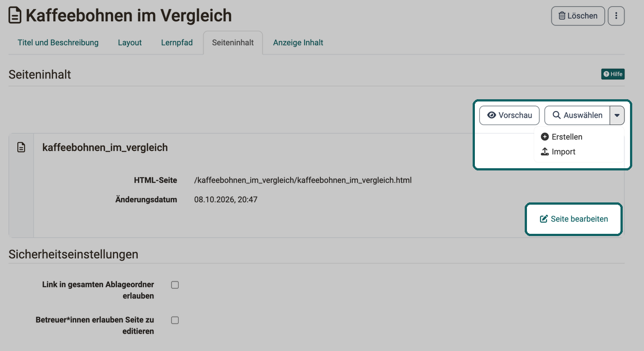Click the HTML page path text
Screen dimensions: 644x351
click(303, 180)
